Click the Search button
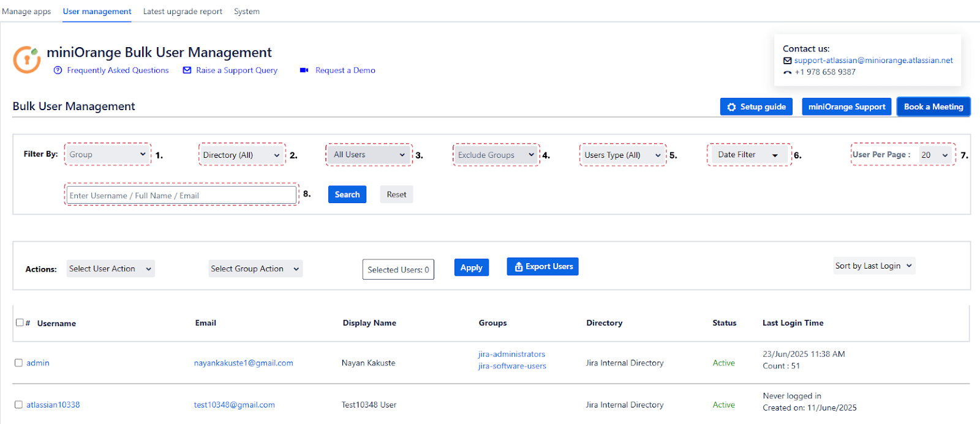Image resolution: width=980 pixels, height=424 pixels. pyautogui.click(x=347, y=195)
